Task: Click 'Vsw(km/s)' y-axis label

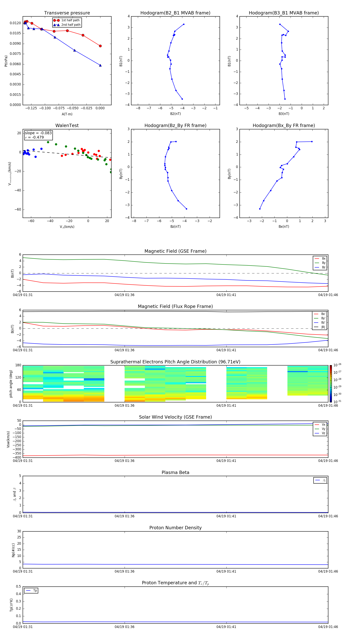Action: coord(8,439)
